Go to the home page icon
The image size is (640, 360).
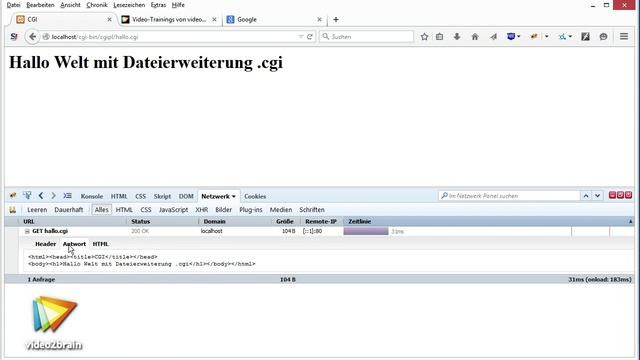click(x=475, y=37)
